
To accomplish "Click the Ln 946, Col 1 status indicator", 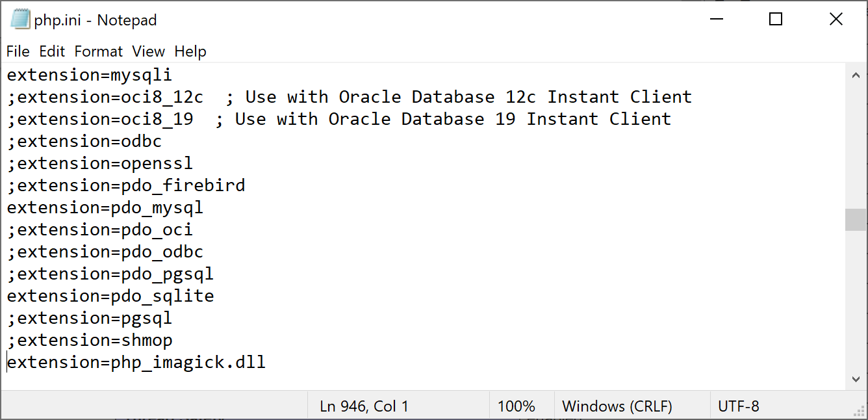I will (x=364, y=406).
